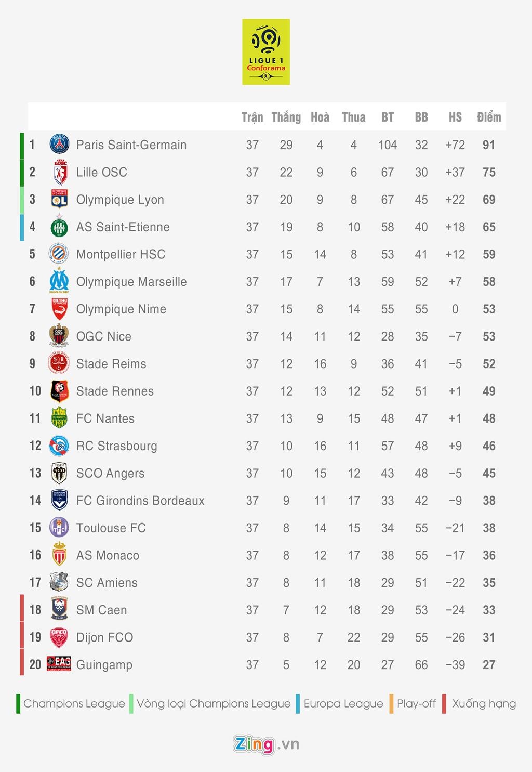Click the Stade Rennes club crest
532x772 pixels.
pos(59,391)
